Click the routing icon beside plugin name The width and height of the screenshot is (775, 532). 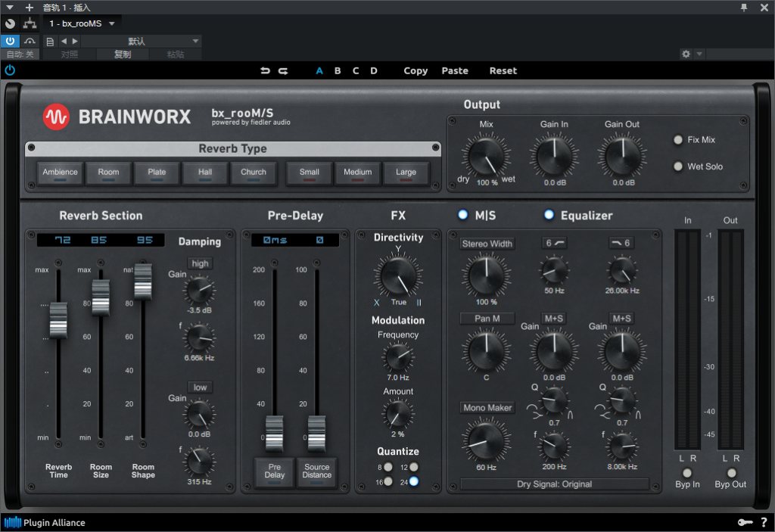click(x=30, y=23)
